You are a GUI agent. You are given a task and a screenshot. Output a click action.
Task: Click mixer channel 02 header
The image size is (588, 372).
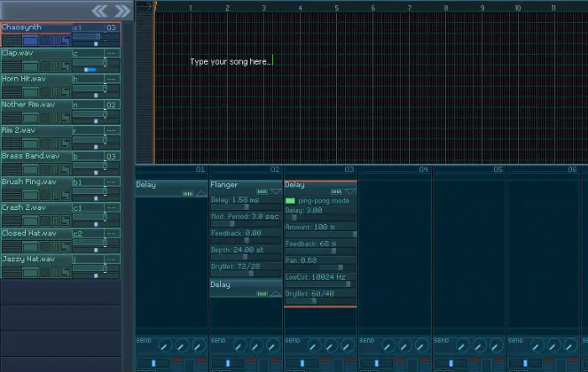click(245, 170)
